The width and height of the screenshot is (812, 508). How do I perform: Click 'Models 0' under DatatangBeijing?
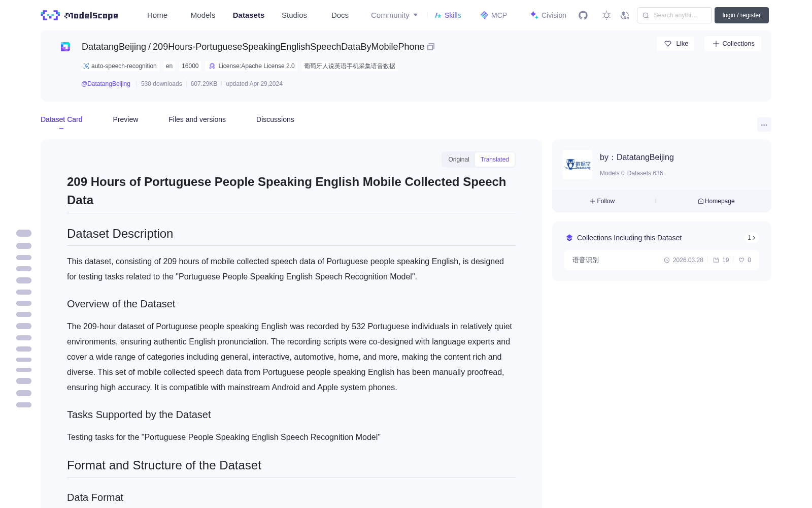(612, 173)
